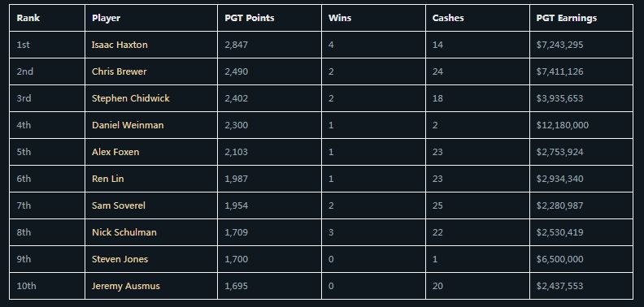Select the PGT Points column header
644x307 pixels.
(x=250, y=18)
